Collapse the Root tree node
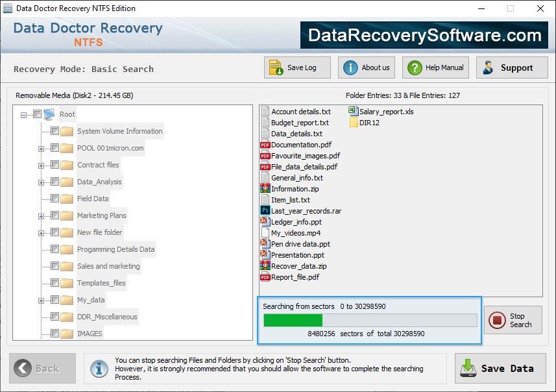Image resolution: width=556 pixels, height=392 pixels. tap(24, 114)
